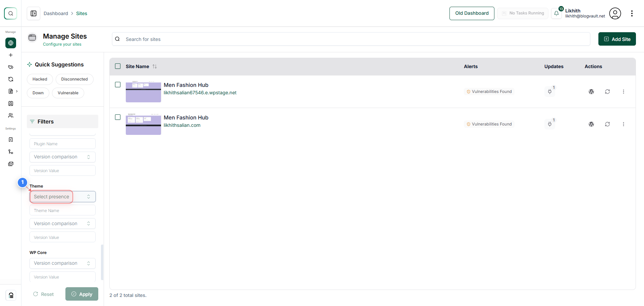Sync site likhithsalian.com refresh icon
The image size is (644, 306).
coord(607,124)
